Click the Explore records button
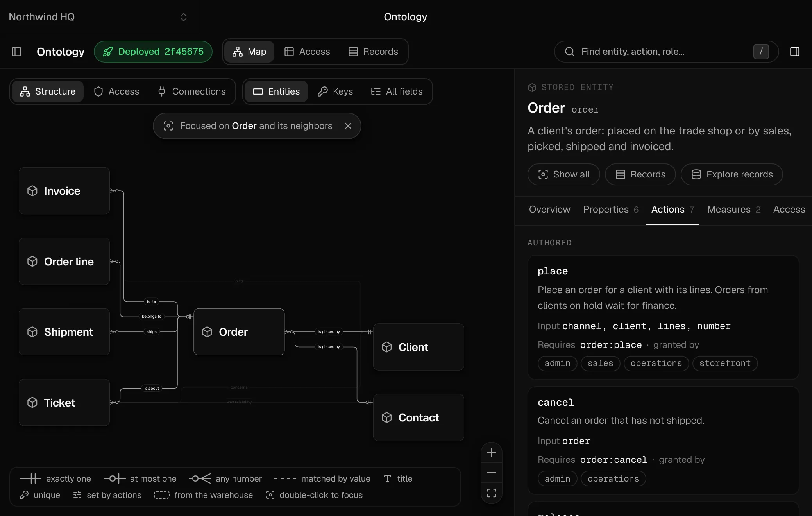The image size is (812, 516). [732, 174]
